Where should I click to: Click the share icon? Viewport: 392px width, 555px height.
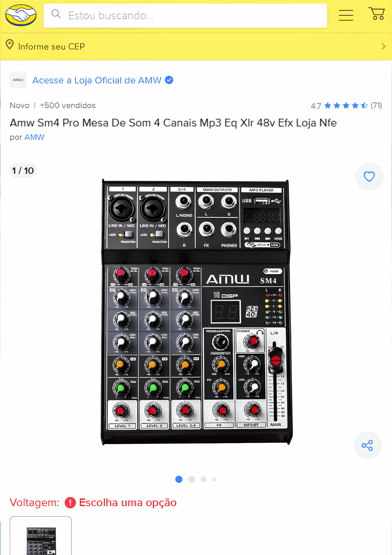point(367,445)
